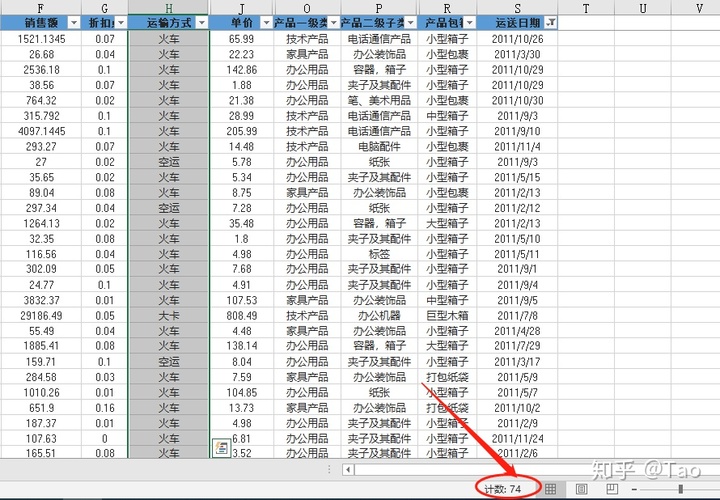The image size is (720, 500).
Task: Adjust the zoom slider handle
Action: 681,489
